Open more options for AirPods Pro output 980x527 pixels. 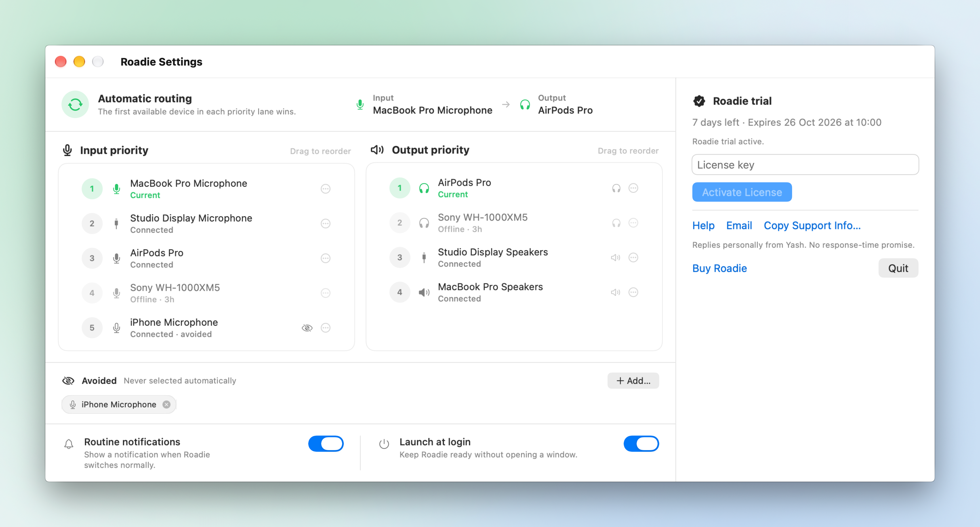tap(633, 188)
